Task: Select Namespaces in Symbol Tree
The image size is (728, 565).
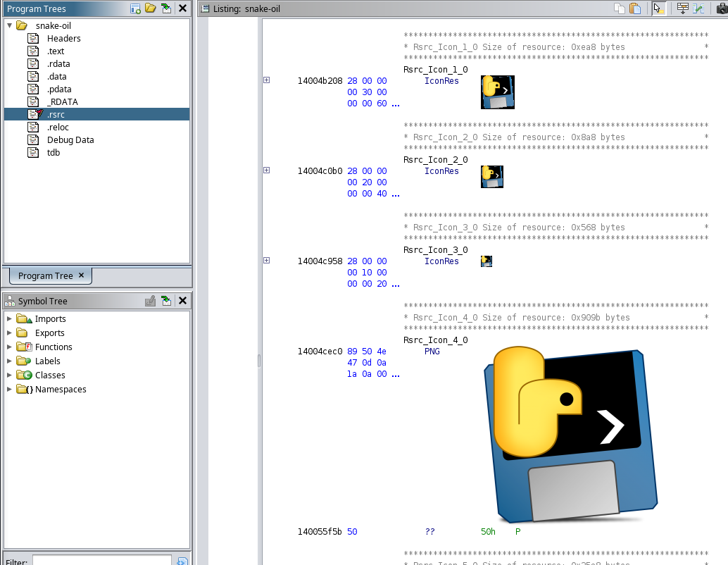Action: point(61,389)
